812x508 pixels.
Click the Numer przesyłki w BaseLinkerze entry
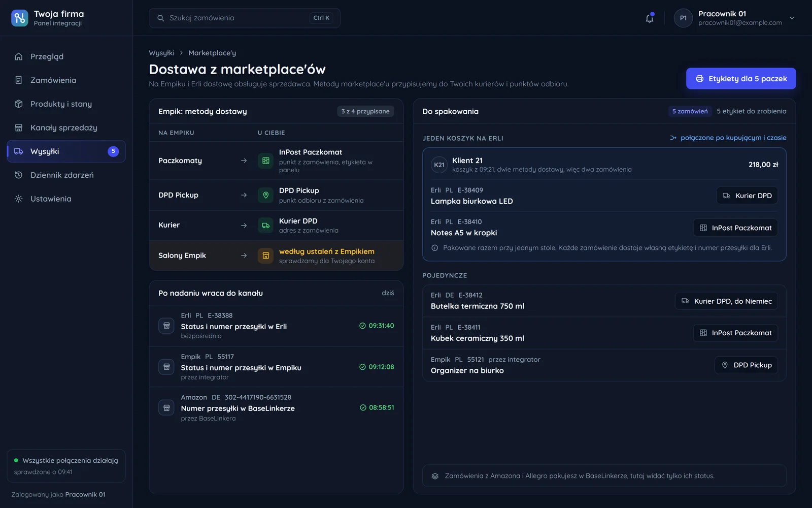tap(276, 407)
